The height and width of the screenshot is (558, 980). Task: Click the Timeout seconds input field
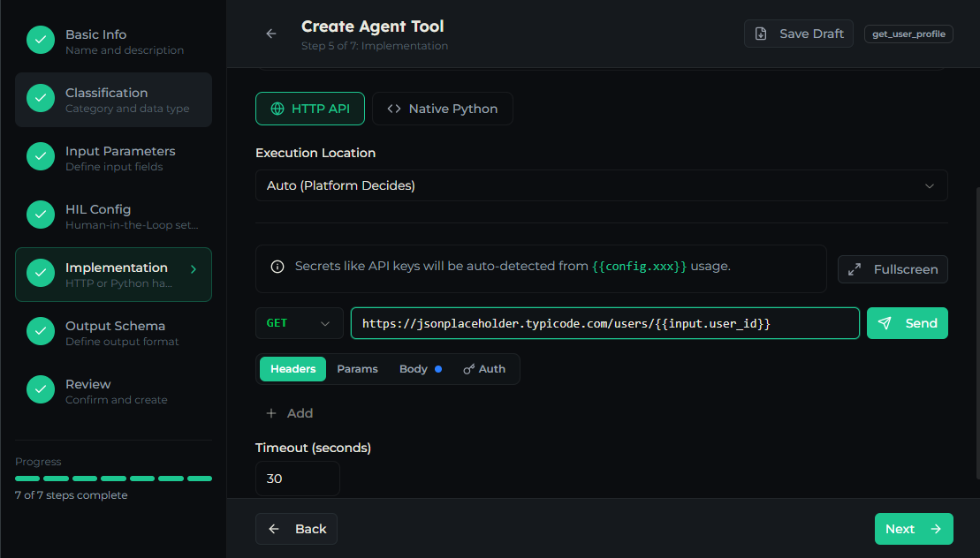point(298,479)
